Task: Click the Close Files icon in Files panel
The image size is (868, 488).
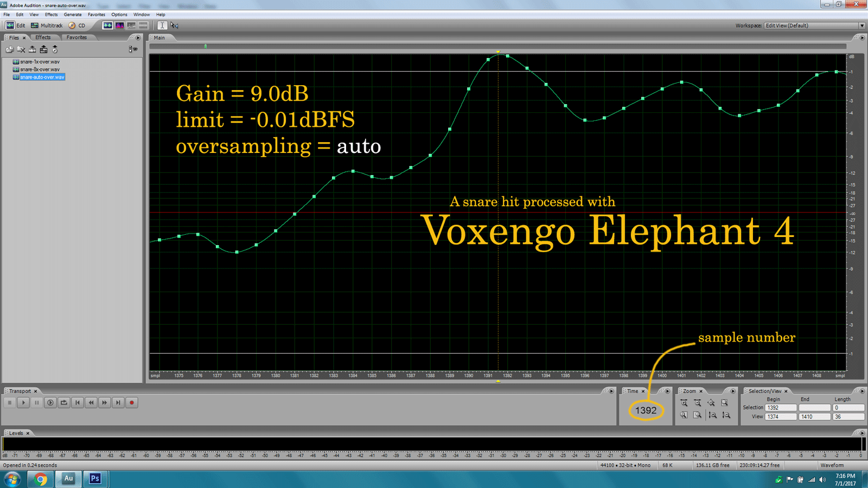Action: (x=21, y=49)
